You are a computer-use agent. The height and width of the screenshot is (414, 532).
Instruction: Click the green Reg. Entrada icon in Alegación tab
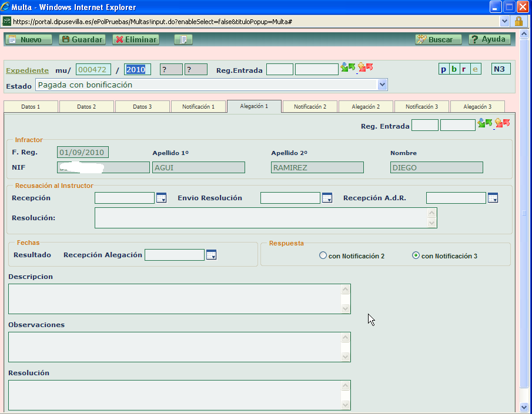click(485, 123)
